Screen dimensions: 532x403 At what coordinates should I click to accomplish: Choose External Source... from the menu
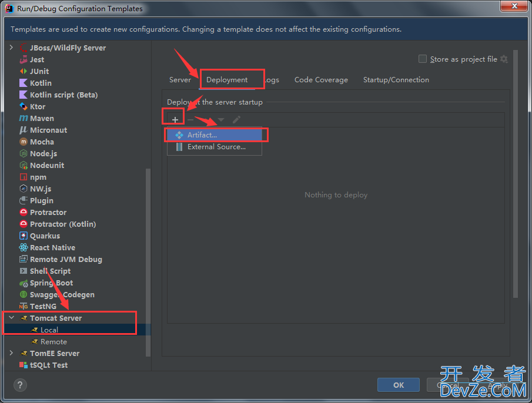(215, 147)
